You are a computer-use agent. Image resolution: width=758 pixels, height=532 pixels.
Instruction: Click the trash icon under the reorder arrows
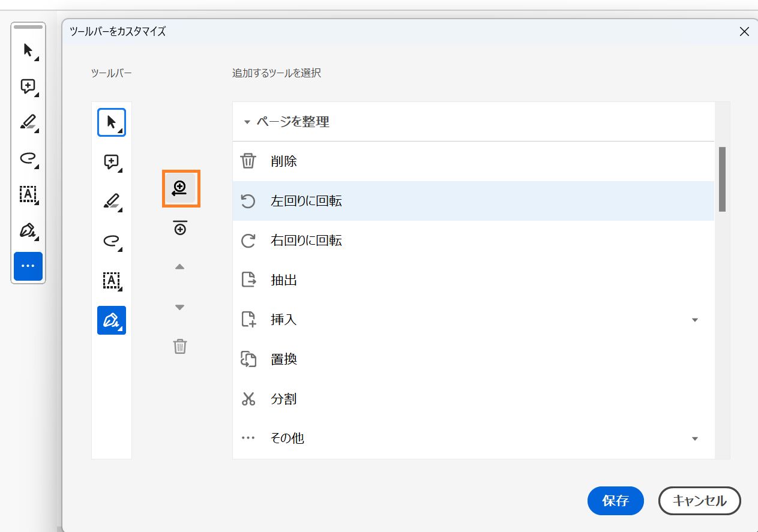[x=179, y=346]
